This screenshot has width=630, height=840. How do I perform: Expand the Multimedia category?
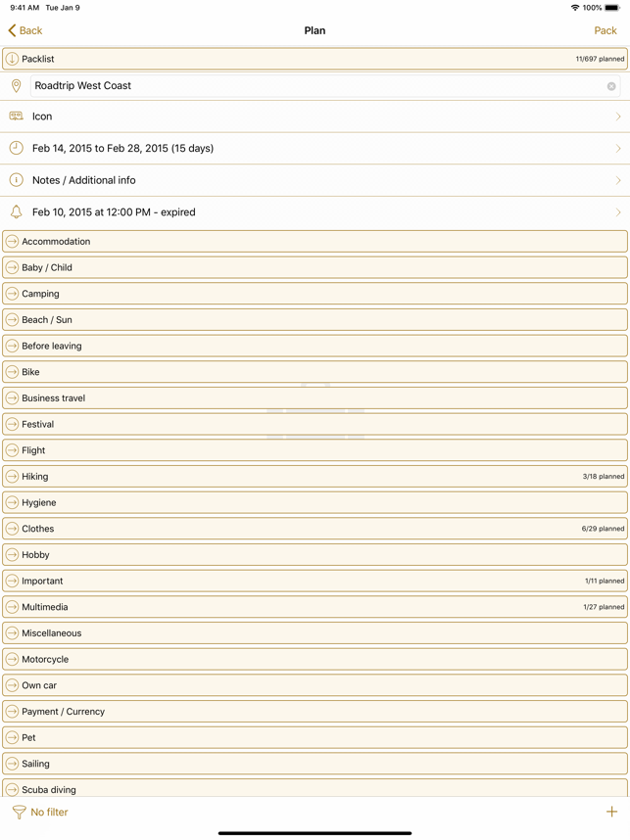(12, 607)
